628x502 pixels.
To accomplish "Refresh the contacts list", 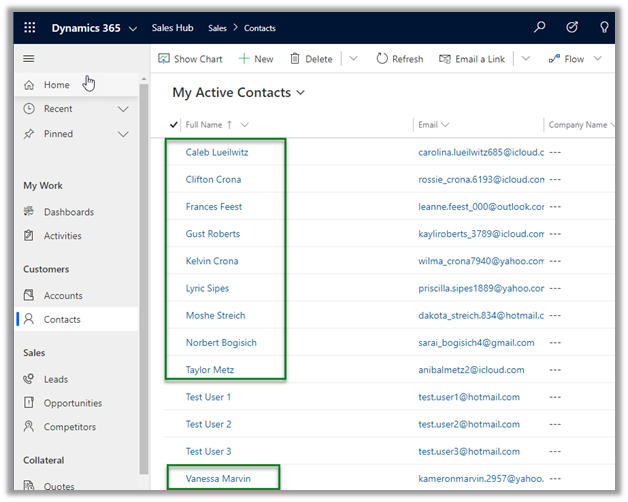I will click(399, 59).
